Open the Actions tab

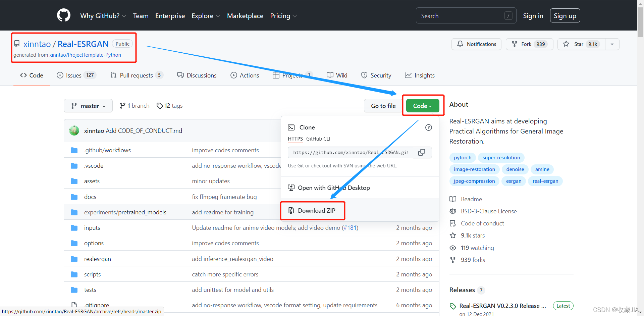(245, 75)
